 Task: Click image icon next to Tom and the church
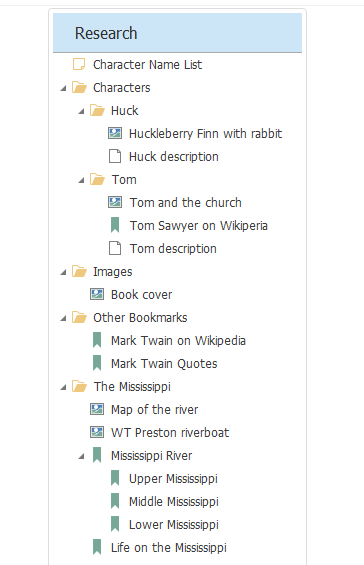tap(115, 202)
